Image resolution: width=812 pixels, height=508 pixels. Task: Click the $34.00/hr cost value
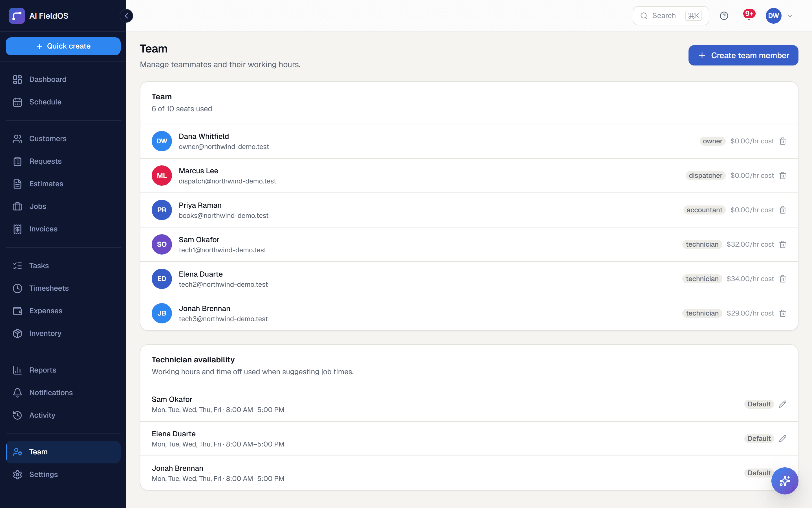point(750,279)
